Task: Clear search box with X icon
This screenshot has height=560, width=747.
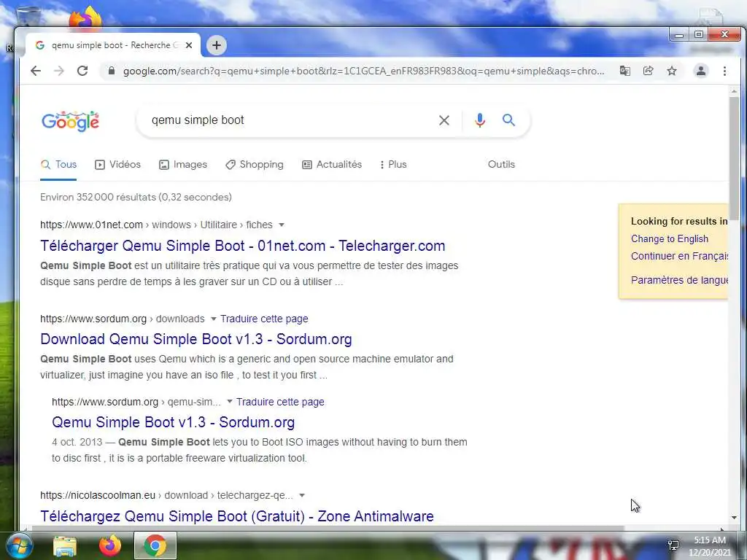Action: 444,120
